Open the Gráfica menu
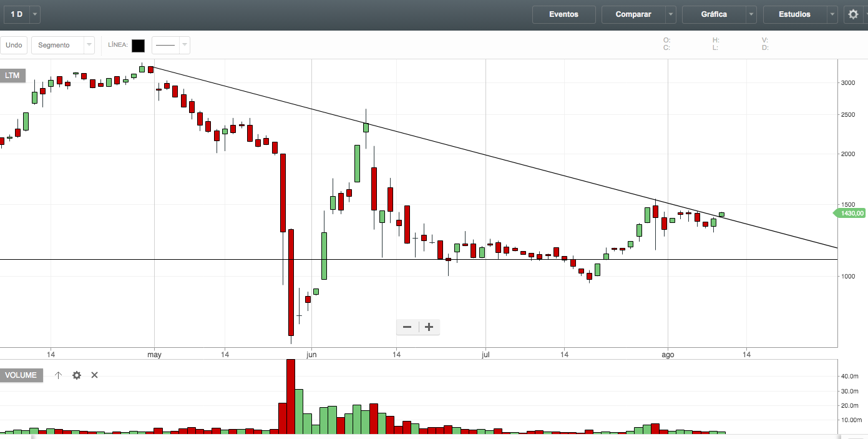868x439 pixels. pyautogui.click(x=714, y=14)
